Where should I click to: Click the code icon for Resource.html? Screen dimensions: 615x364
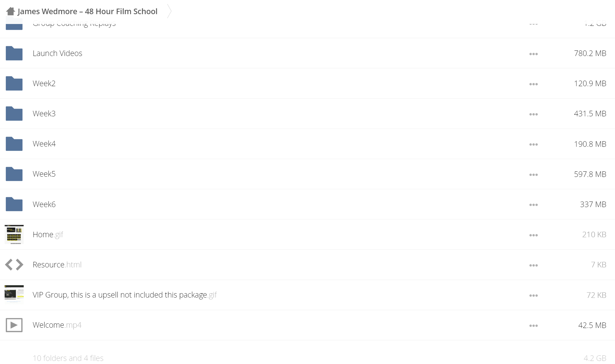tap(14, 265)
